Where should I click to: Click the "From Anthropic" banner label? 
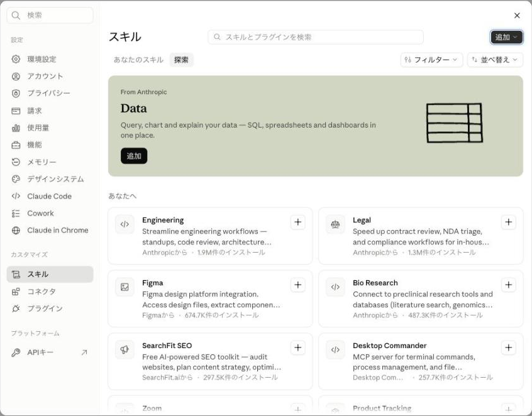[143, 92]
